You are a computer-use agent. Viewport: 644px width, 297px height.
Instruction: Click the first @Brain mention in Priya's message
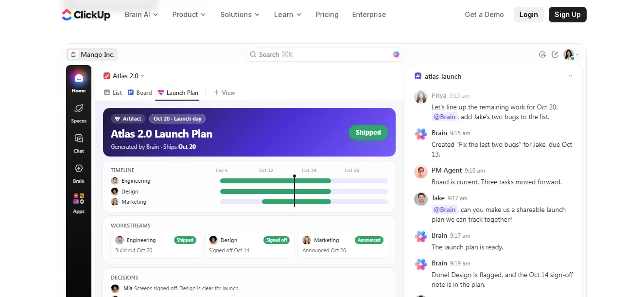pos(444,117)
